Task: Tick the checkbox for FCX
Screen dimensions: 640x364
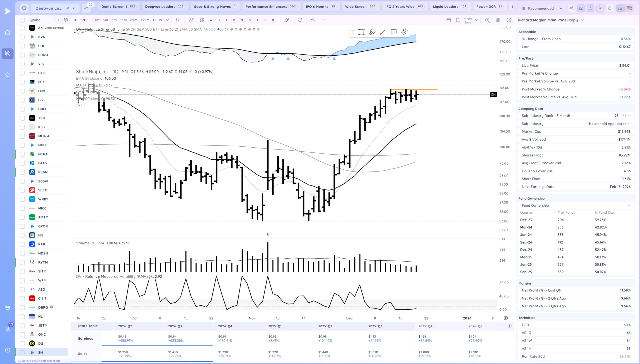Action: 22,82
